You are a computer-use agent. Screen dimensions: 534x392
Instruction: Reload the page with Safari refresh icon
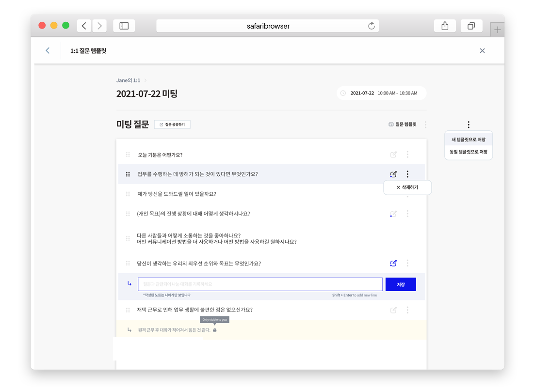click(371, 26)
